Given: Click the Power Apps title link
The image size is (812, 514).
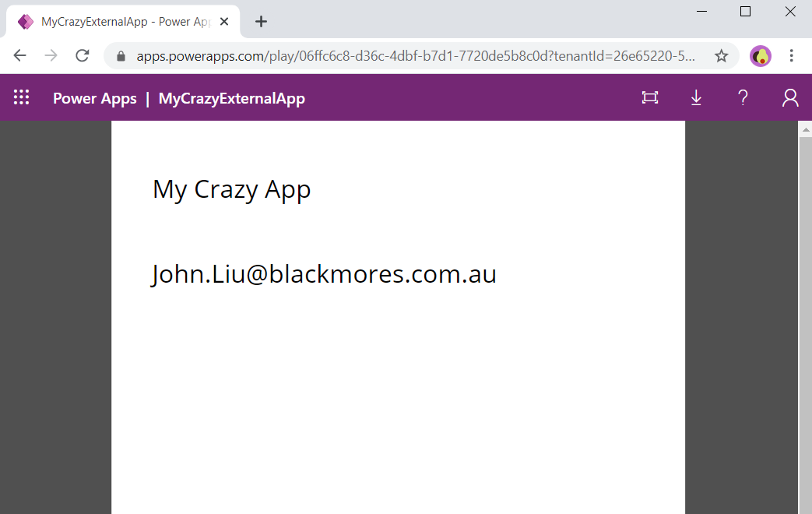Looking at the screenshot, I should tap(94, 98).
